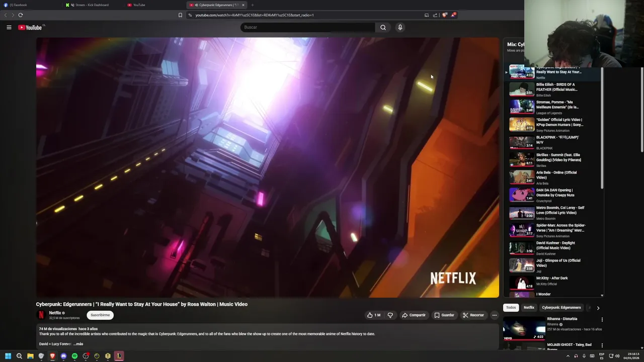
Task: Switch to Stream - Kick Dashboard tab
Action: pyautogui.click(x=93, y=5)
